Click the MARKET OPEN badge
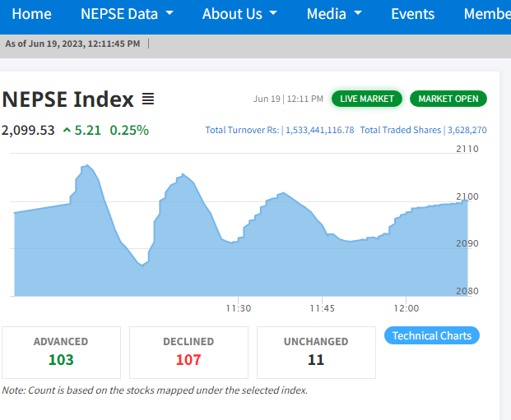 (x=448, y=99)
